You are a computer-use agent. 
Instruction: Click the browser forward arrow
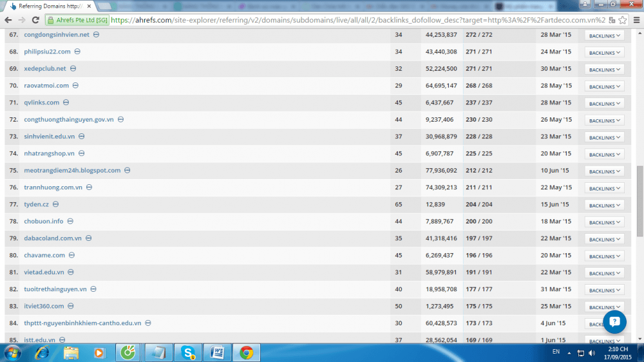coord(22,20)
